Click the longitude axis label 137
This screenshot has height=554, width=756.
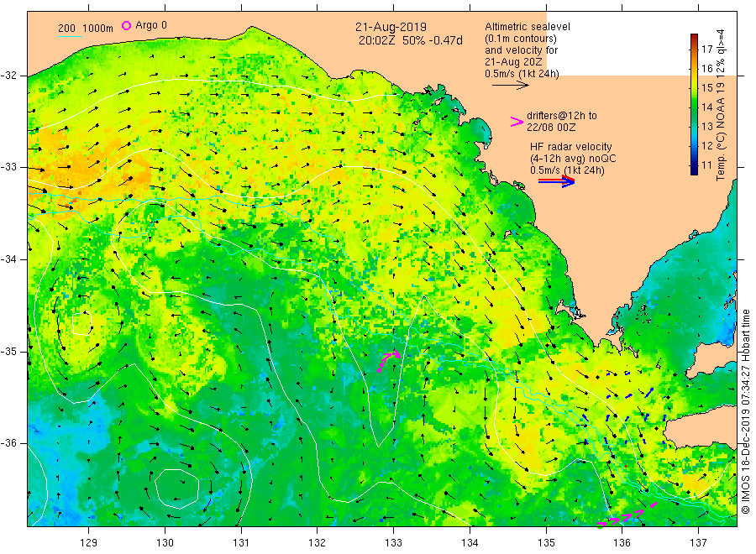point(698,543)
